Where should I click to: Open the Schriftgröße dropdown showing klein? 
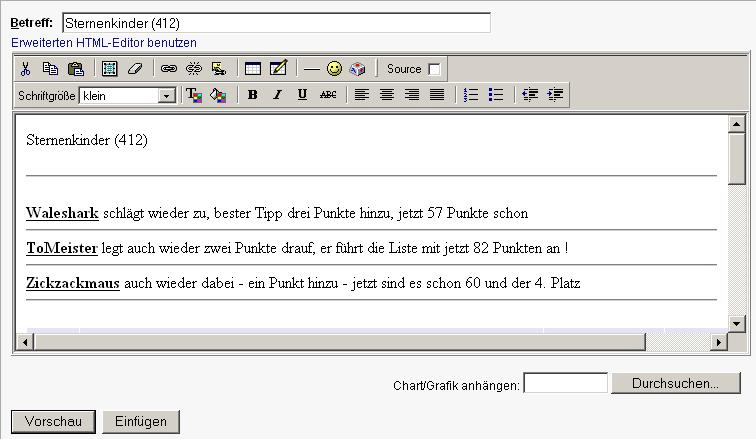pos(128,95)
